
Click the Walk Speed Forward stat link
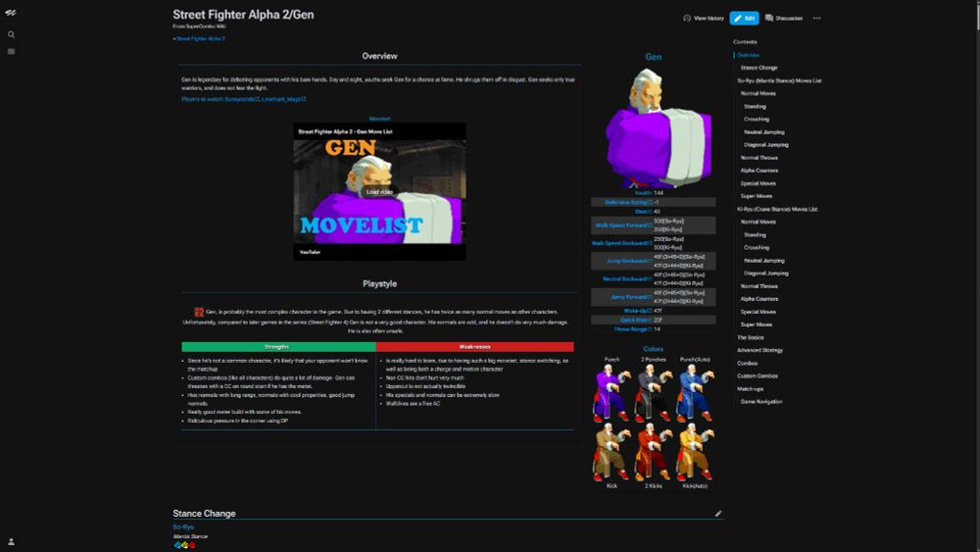click(623, 226)
